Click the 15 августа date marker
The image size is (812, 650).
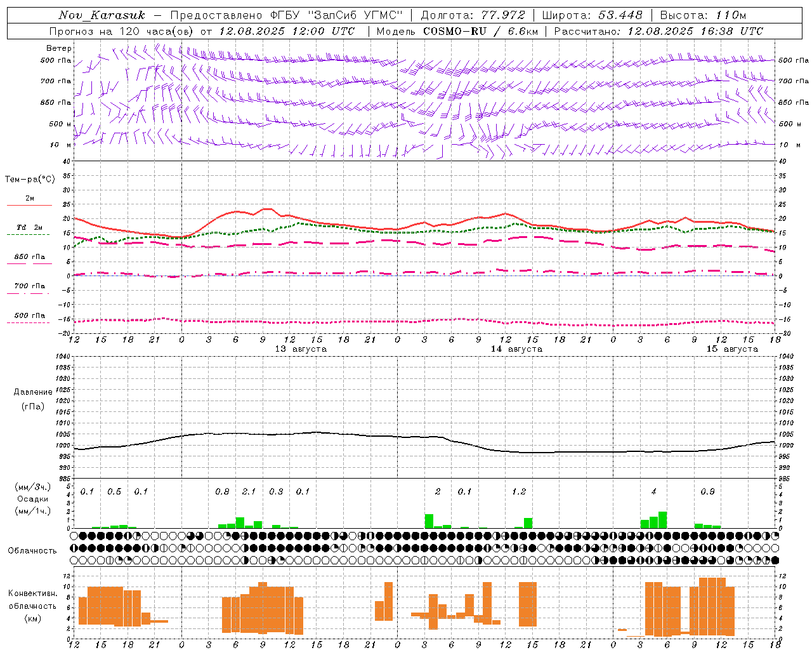732,349
